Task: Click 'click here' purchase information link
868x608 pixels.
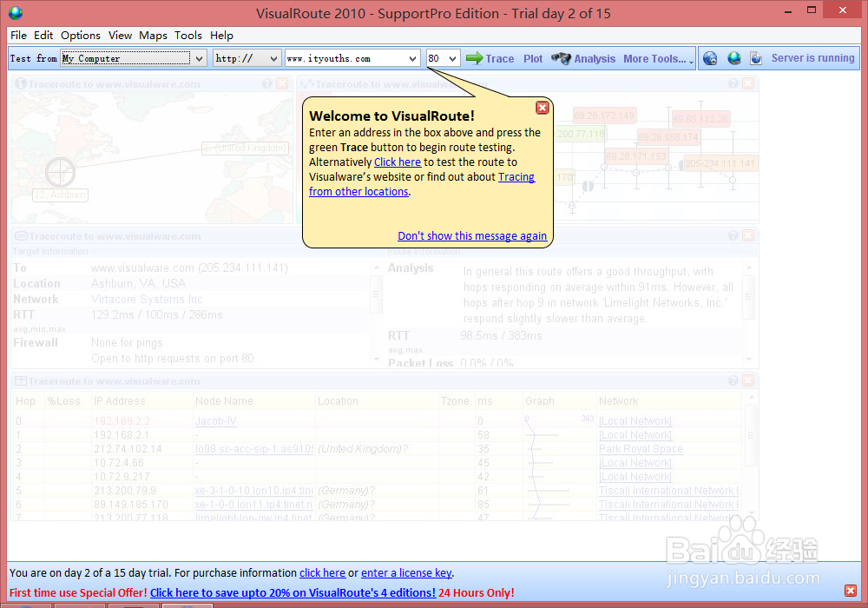Action: click(x=322, y=573)
